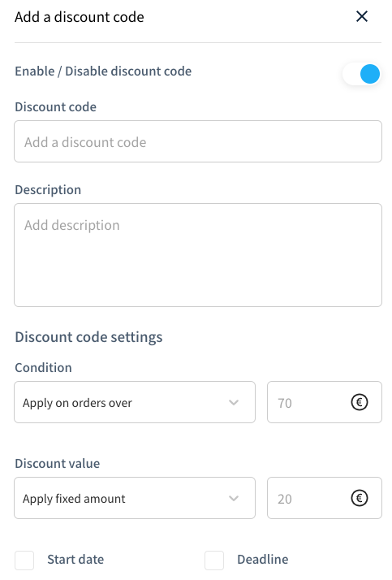Click the Discount value label
This screenshot has width=392, height=580.
point(58,464)
